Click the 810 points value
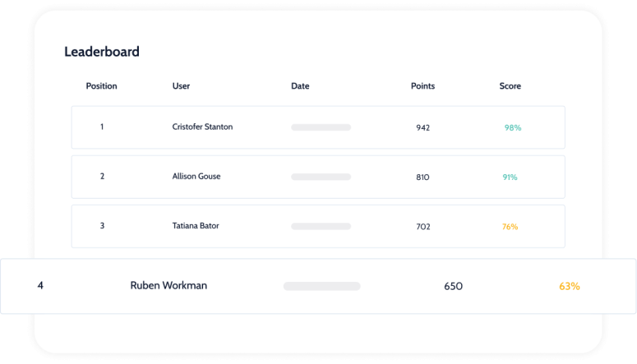 click(x=422, y=177)
